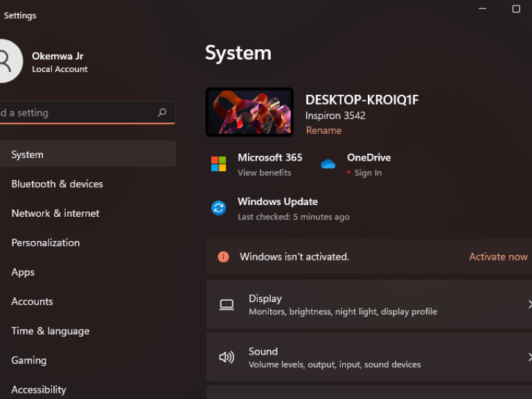Click the OneDrive cloud icon
This screenshot has width=532, height=399.
328,164
